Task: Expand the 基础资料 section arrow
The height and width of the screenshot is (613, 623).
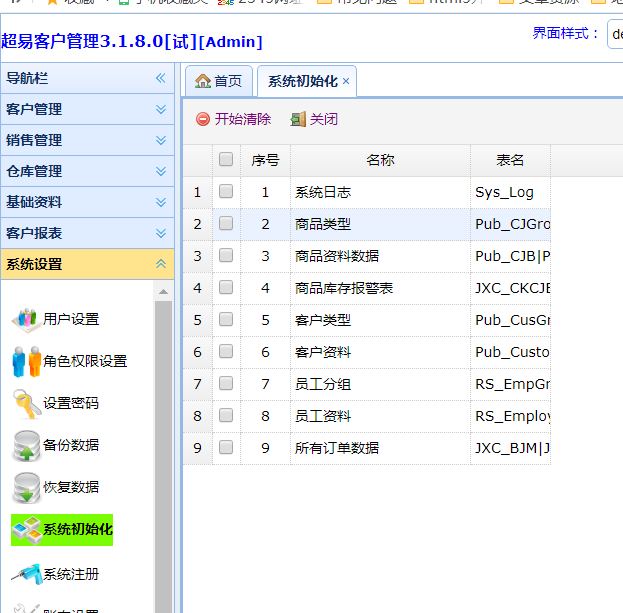Action: 161,202
